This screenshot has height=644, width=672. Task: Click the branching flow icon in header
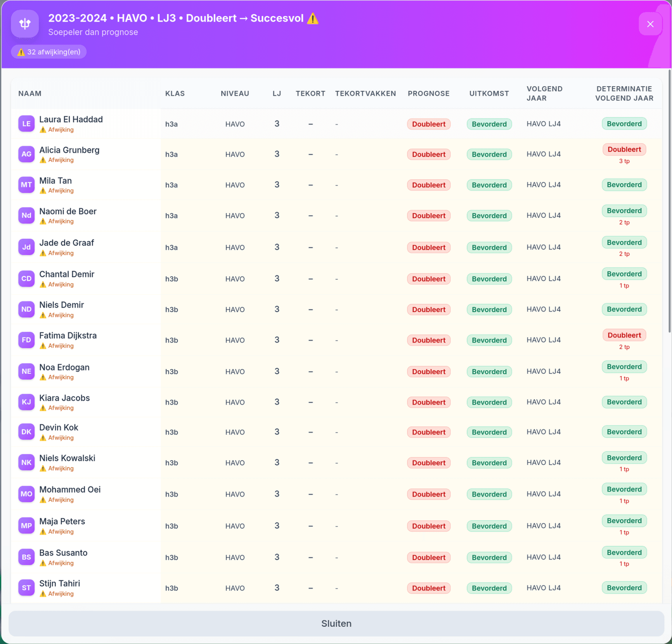pyautogui.click(x=25, y=24)
